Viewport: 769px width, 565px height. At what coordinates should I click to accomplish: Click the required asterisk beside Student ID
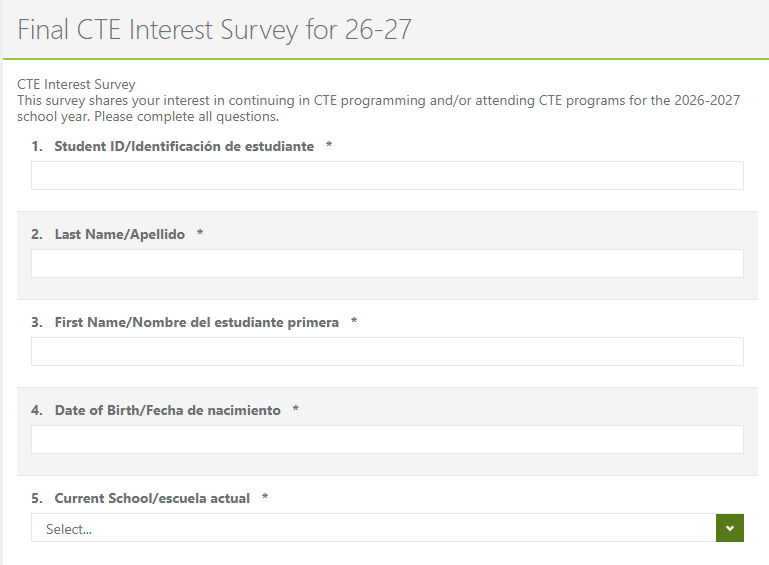tap(329, 147)
